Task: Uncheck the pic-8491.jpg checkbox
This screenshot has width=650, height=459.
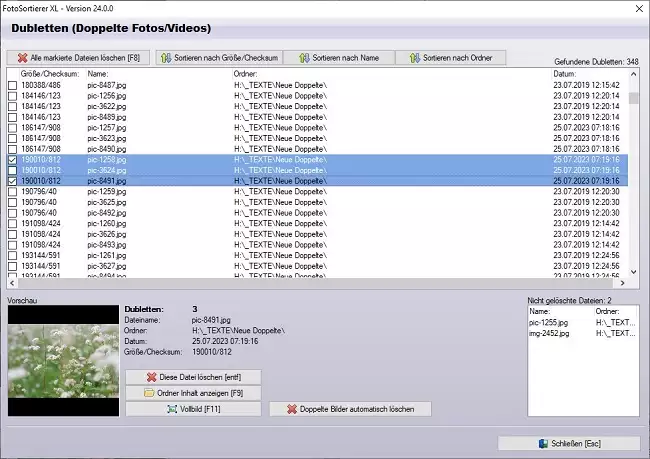Action: point(12,181)
